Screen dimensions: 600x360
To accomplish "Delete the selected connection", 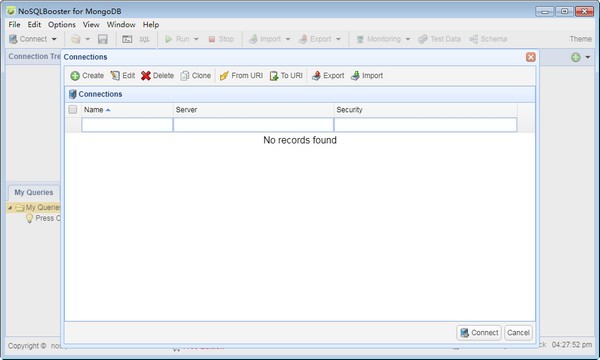I will point(157,76).
